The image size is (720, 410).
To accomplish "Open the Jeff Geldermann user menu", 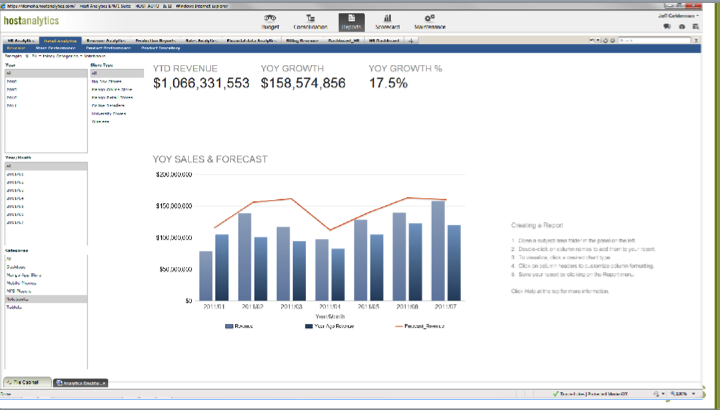I will [x=678, y=16].
